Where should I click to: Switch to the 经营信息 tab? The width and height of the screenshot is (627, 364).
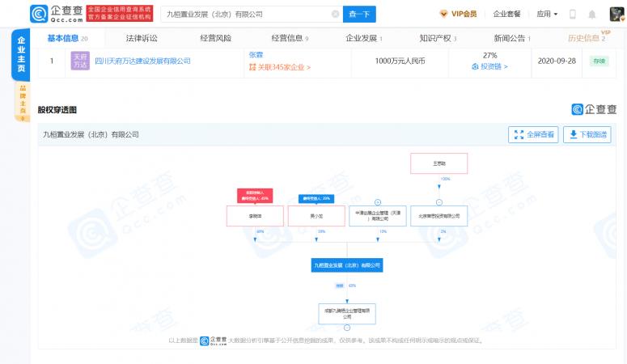click(290, 38)
